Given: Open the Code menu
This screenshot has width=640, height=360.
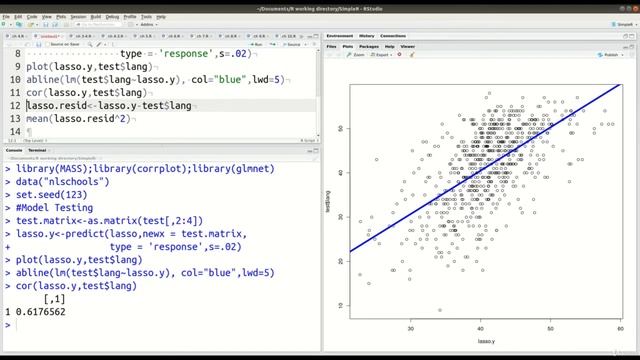Looking at the screenshot, I should (32, 17).
